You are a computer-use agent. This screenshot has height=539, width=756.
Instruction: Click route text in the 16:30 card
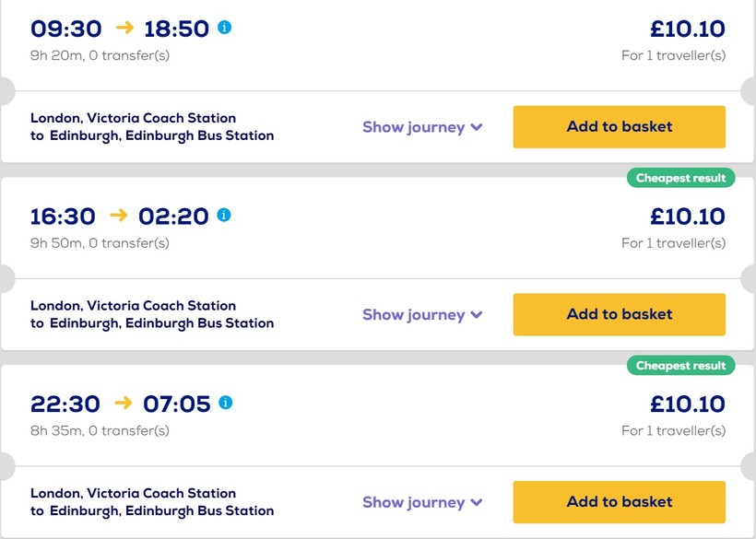(152, 314)
